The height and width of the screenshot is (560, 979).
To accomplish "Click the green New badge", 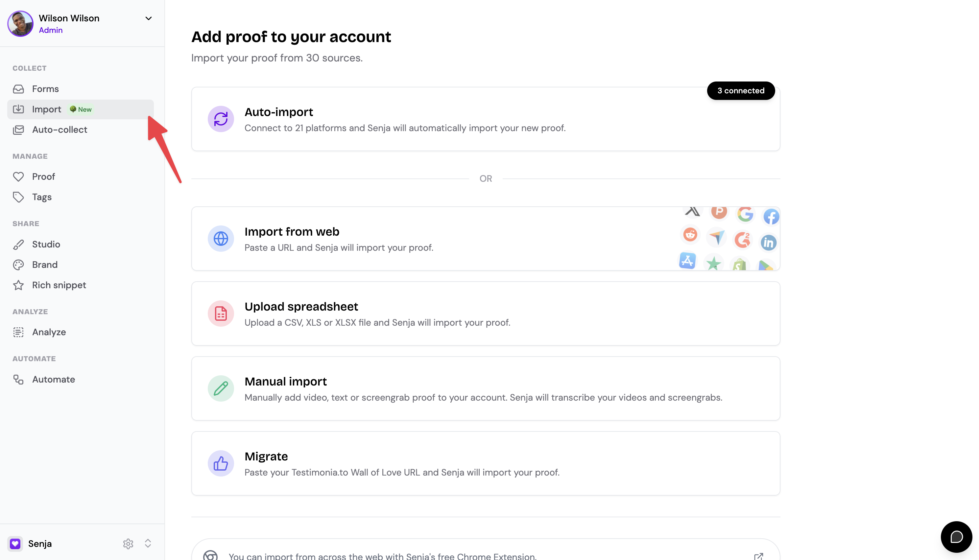I will (81, 109).
